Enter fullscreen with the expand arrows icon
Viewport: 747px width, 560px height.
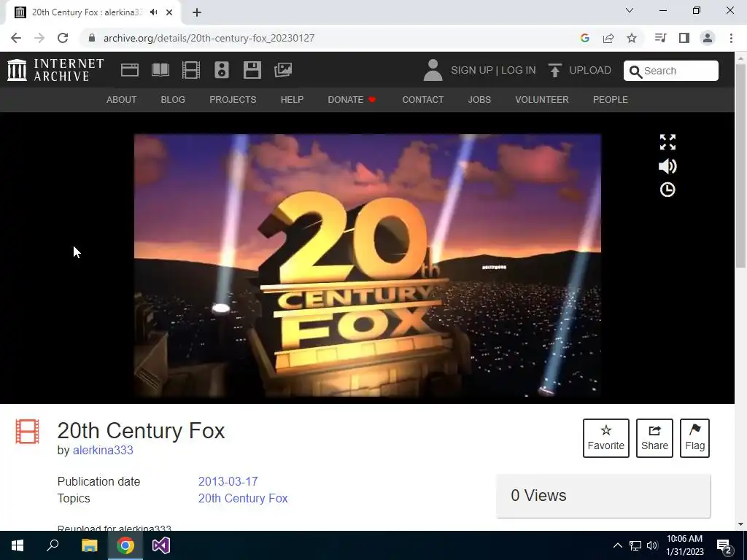(667, 142)
